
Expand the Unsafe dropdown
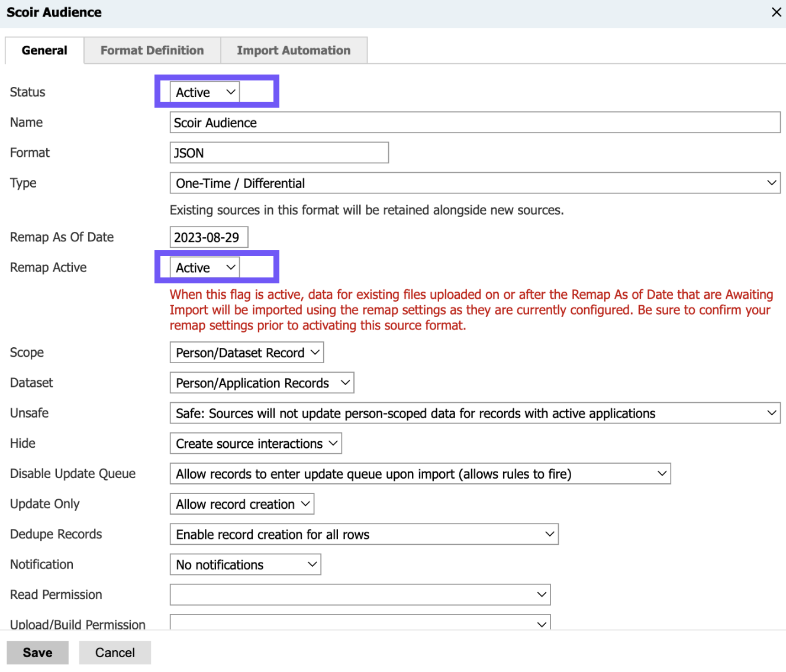pyautogui.click(x=475, y=413)
